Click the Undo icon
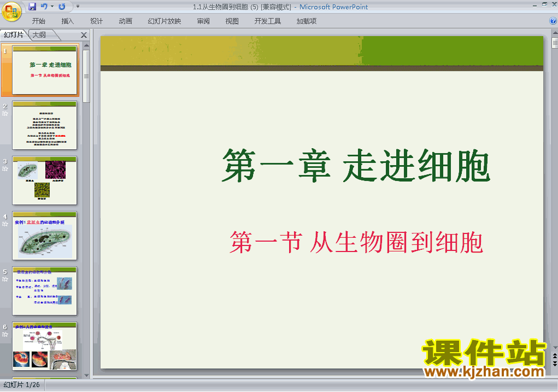Image resolution: width=558 pixels, height=392 pixels. tap(44, 7)
